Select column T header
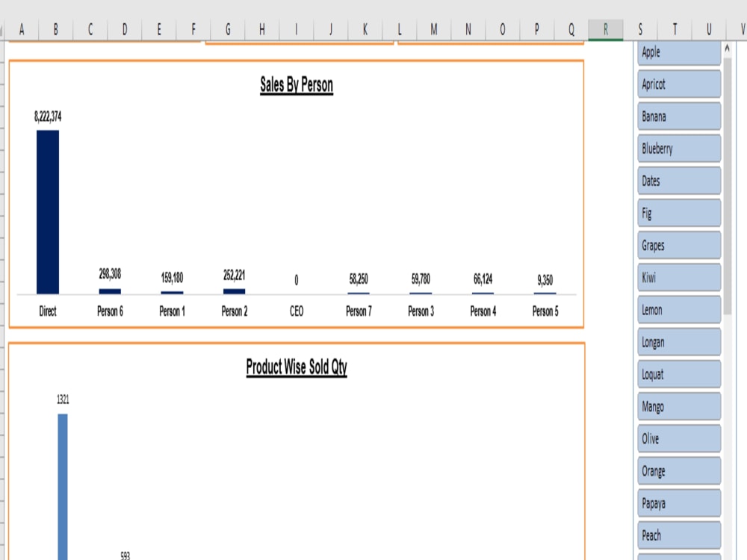The height and width of the screenshot is (560, 747). pyautogui.click(x=674, y=30)
